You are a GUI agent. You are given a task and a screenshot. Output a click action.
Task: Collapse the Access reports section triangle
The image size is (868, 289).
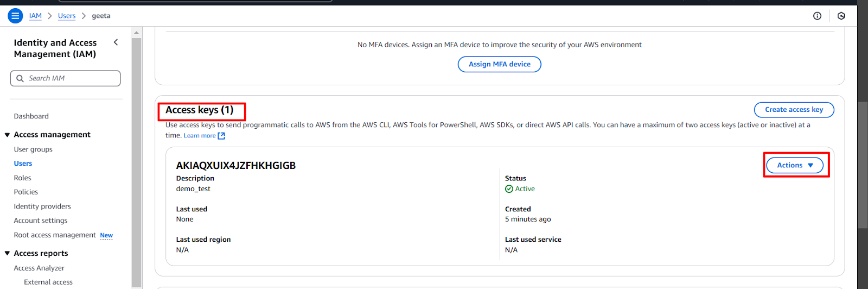click(7, 254)
